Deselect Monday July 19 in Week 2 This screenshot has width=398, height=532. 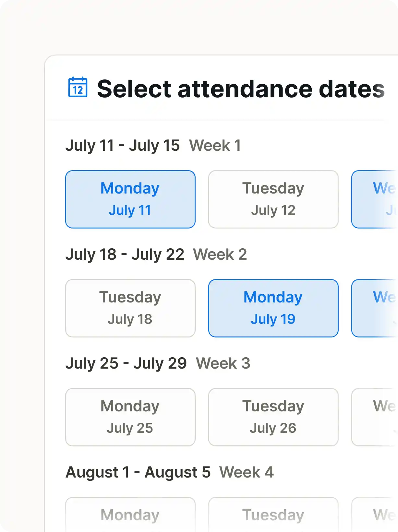(x=273, y=308)
